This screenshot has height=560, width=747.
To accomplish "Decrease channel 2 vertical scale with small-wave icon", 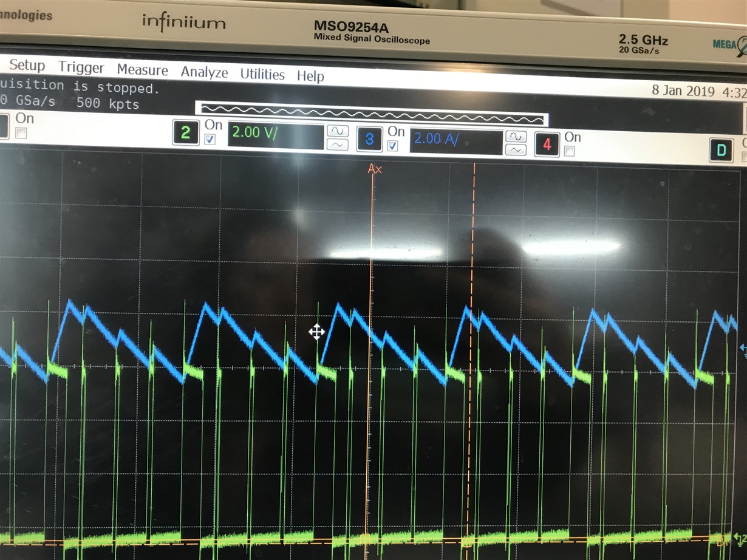I will 337,144.
